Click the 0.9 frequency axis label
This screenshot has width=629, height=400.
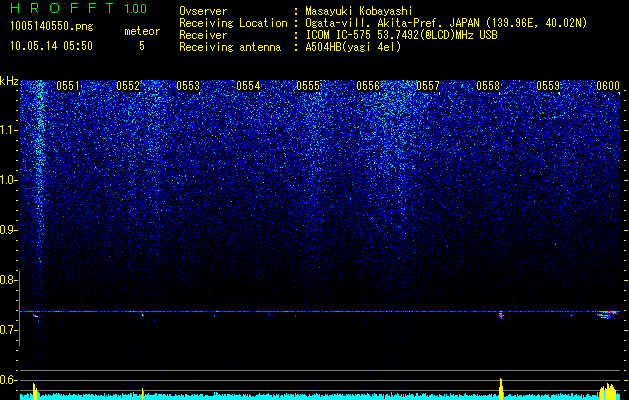click(x=9, y=230)
